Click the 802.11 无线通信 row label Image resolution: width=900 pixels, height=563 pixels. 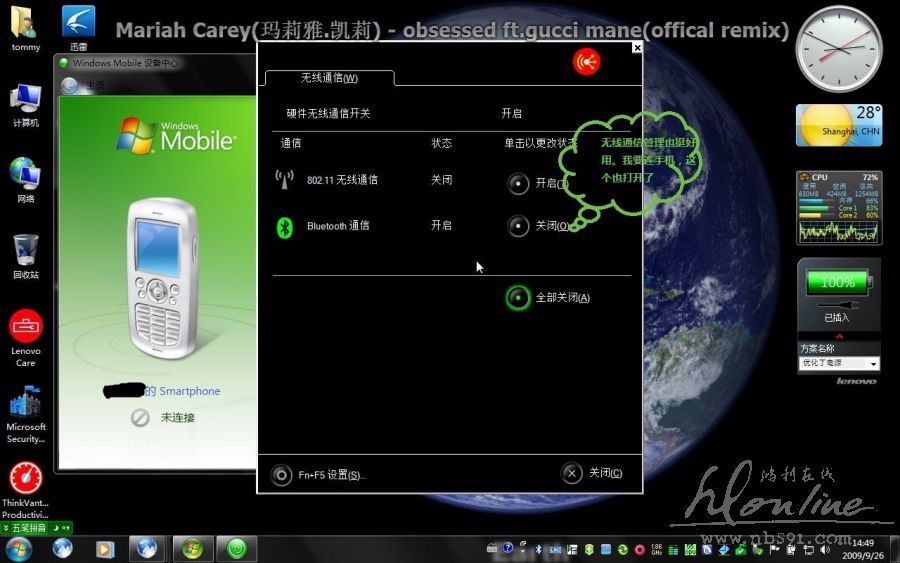pyautogui.click(x=342, y=180)
